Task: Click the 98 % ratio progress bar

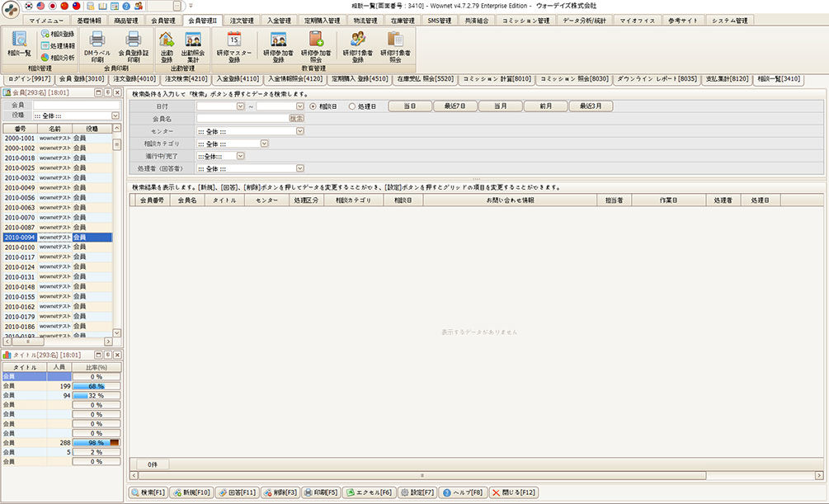Action: [x=97, y=443]
